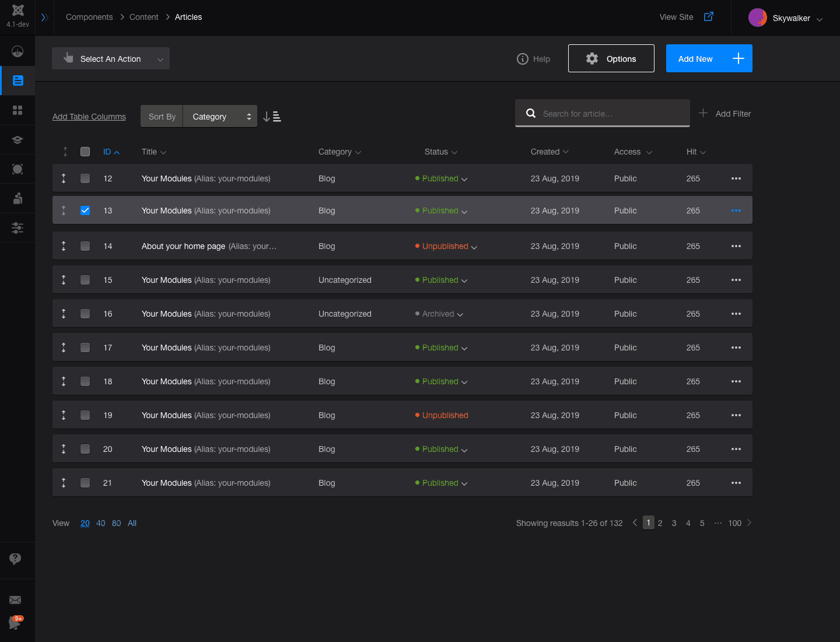
Task: Go to Content breadcrumb
Action: 144,17
